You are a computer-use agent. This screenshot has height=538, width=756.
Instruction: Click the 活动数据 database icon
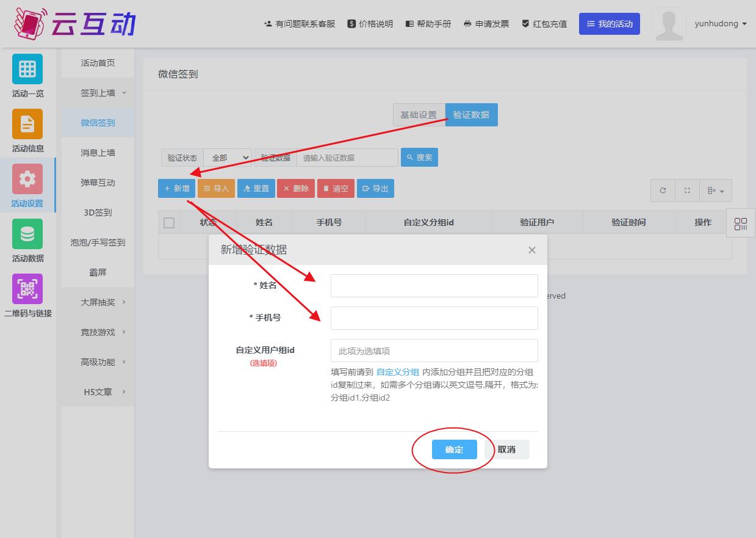pos(27,234)
